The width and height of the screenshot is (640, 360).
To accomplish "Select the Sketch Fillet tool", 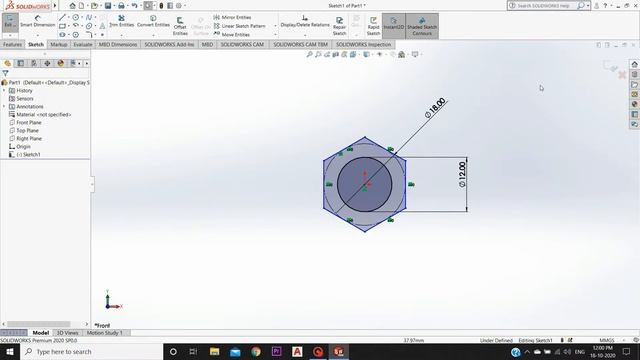I will tap(89, 35).
